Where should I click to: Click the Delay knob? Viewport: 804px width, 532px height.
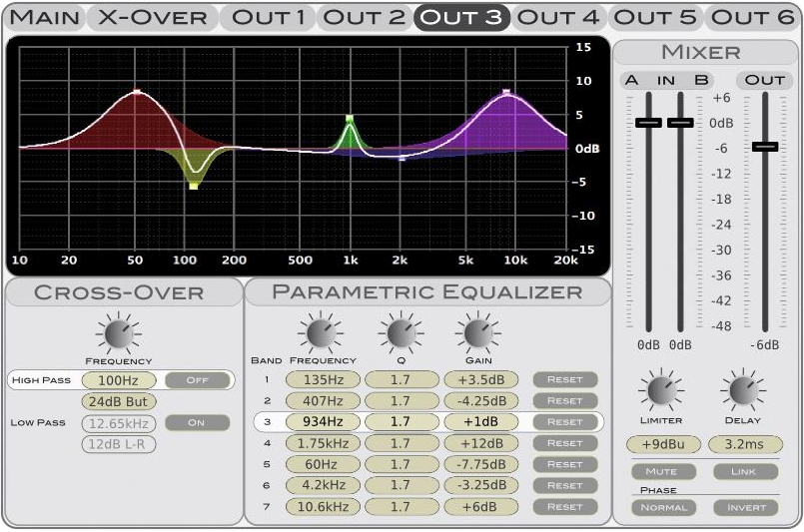pyautogui.click(x=743, y=390)
